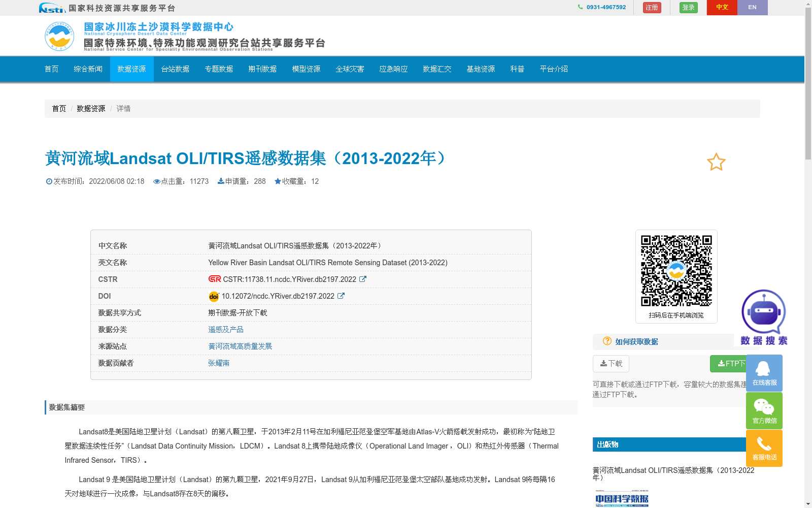
Task: Open 台站数据 menu item
Action: point(176,69)
